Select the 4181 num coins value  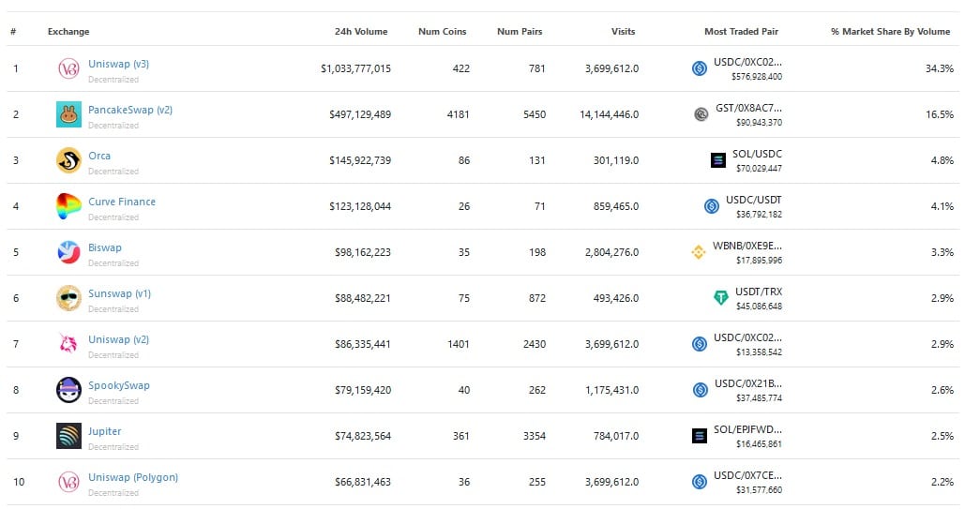click(x=459, y=114)
